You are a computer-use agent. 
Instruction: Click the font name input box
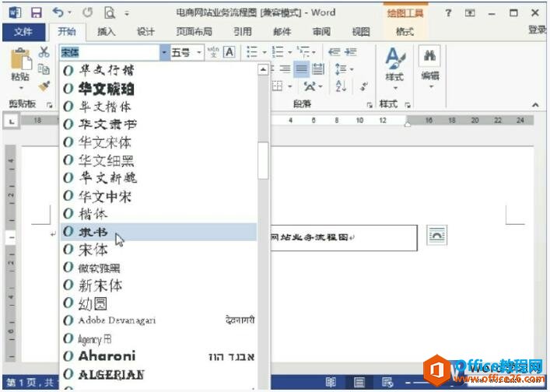pyautogui.click(x=110, y=53)
